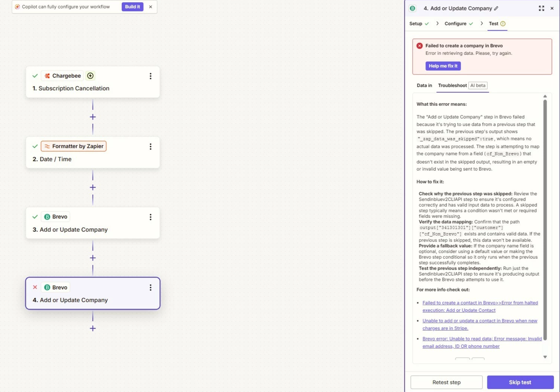560x392 pixels.
Task: Open link about new charges in Stripe
Action: (480, 325)
